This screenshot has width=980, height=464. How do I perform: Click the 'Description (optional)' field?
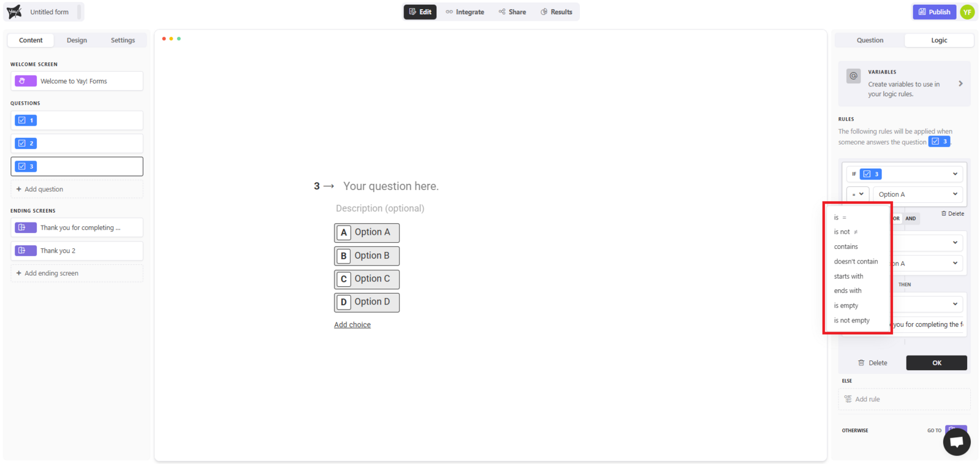(380, 208)
